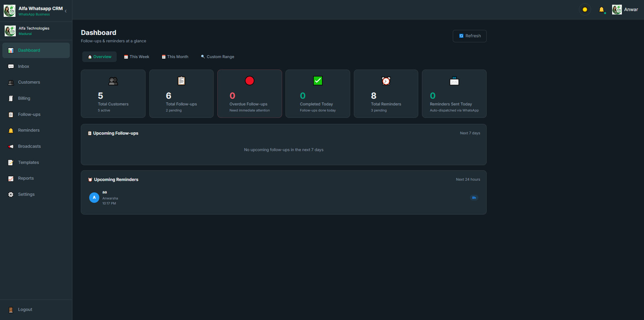This screenshot has width=644, height=320.
Task: Open the Billing section
Action: (x=36, y=98)
